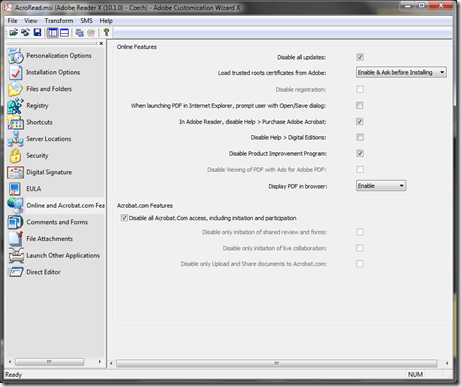Click main pane scrollbar left arrow
Viewport: 461px width, 387px height.
click(x=111, y=363)
